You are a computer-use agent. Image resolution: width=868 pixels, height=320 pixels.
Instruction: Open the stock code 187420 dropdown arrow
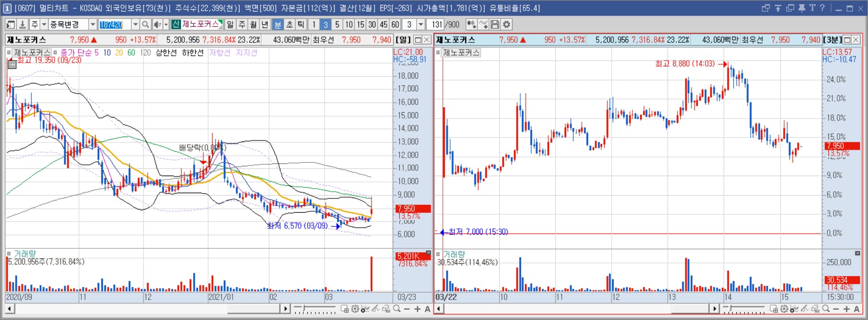point(136,24)
